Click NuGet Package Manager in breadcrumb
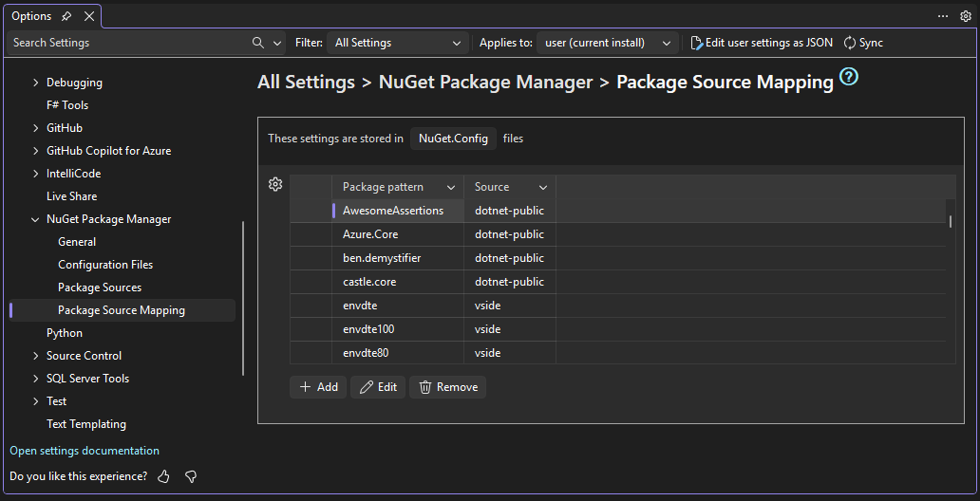Image resolution: width=980 pixels, height=501 pixels. (x=485, y=82)
